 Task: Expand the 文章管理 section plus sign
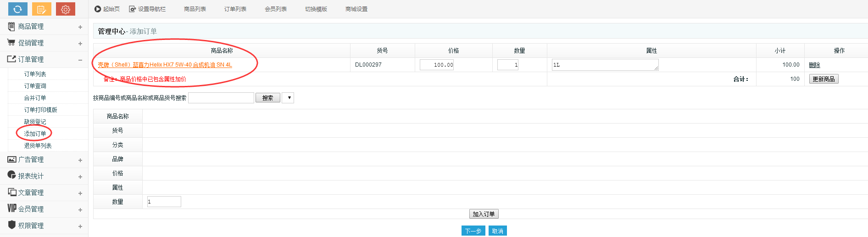pos(80,193)
